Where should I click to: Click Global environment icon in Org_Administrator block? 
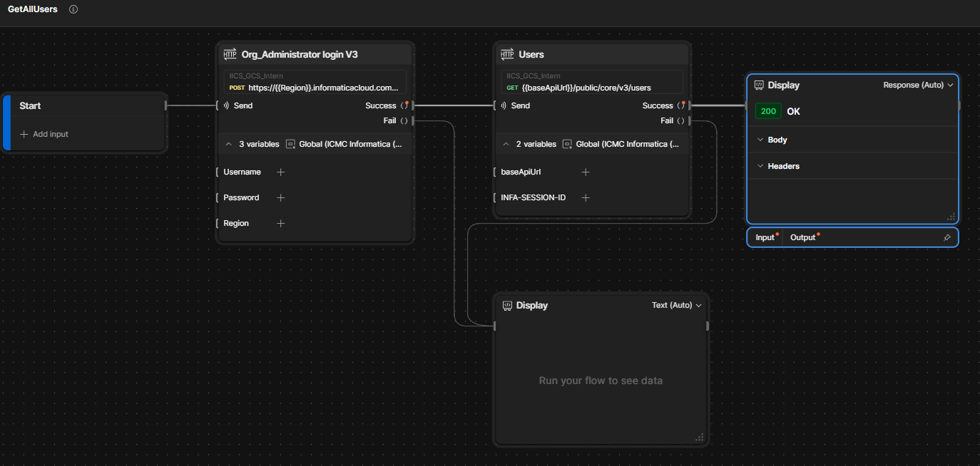click(x=290, y=144)
